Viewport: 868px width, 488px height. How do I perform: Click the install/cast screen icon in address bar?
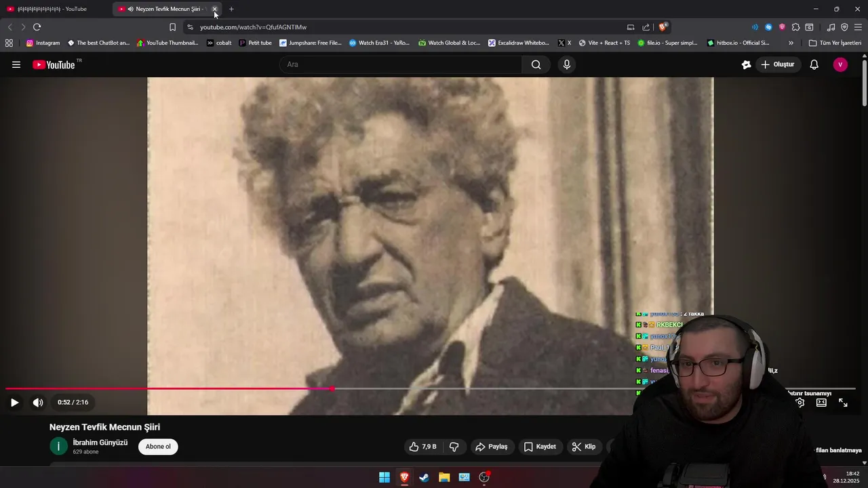click(631, 27)
